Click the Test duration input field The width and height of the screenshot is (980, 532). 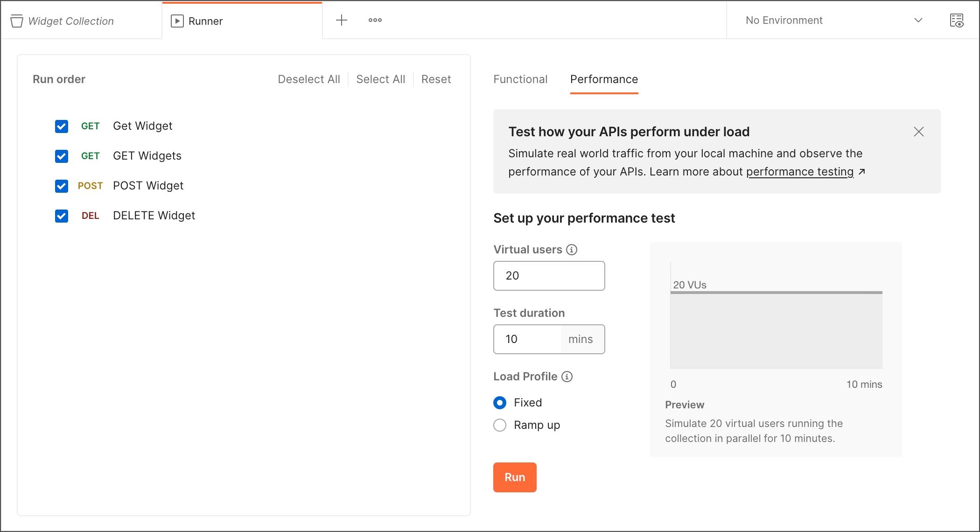[x=527, y=339]
